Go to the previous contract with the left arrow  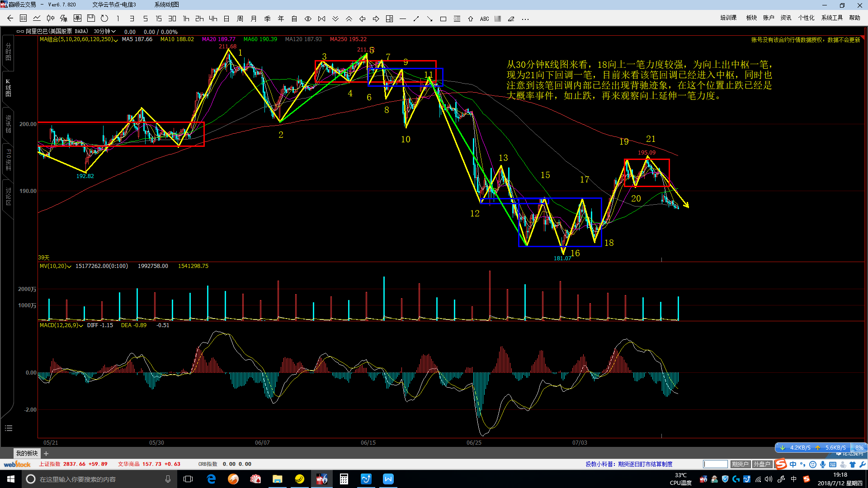coord(362,19)
